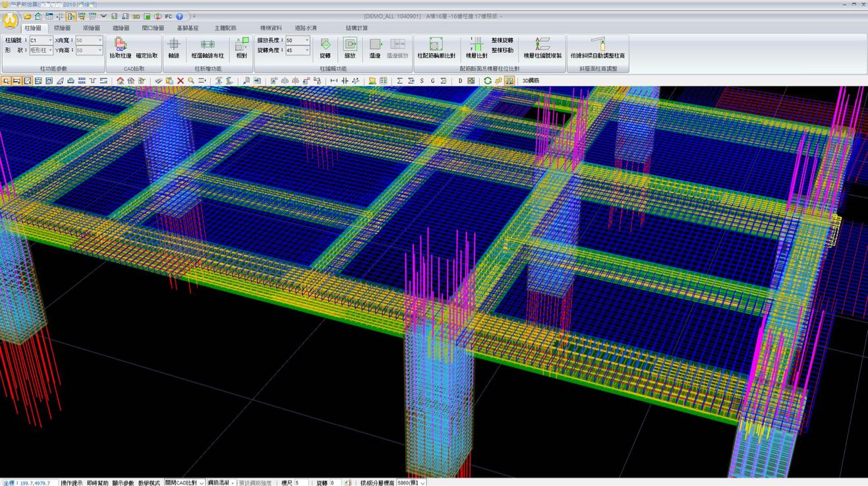Click the 整棟旋轉 button
This screenshot has height=486, width=868.
(x=502, y=40)
